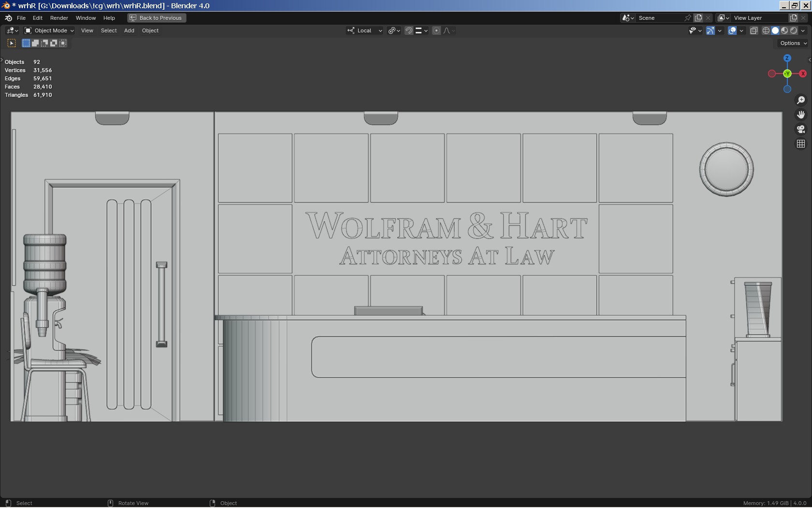Choose the Invert selection mode icon
This screenshot has height=508, width=812.
pyautogui.click(x=54, y=43)
